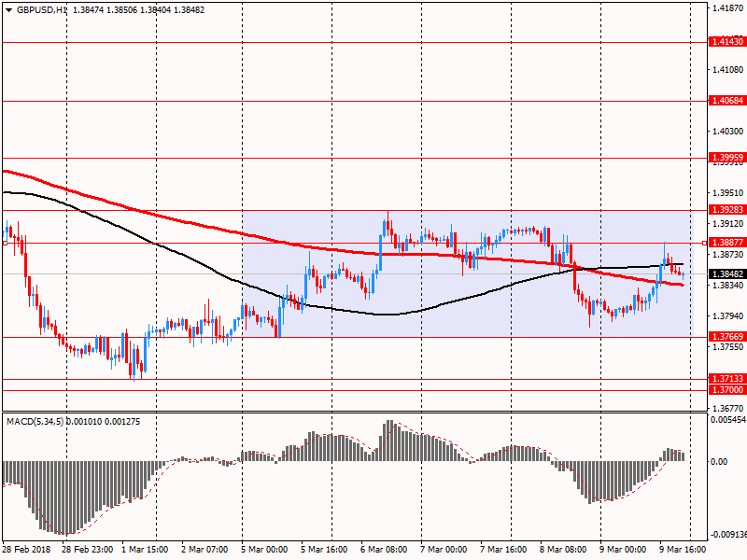Select the 1.38340 price scale label

[x=728, y=286]
